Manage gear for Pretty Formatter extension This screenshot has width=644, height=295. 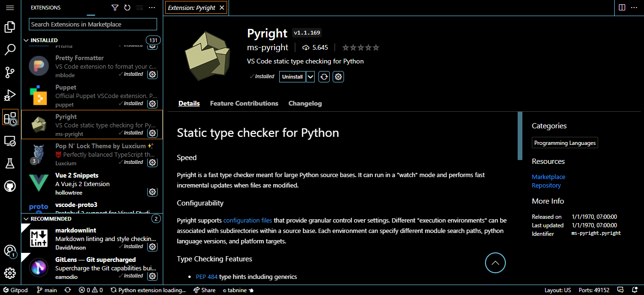(152, 74)
